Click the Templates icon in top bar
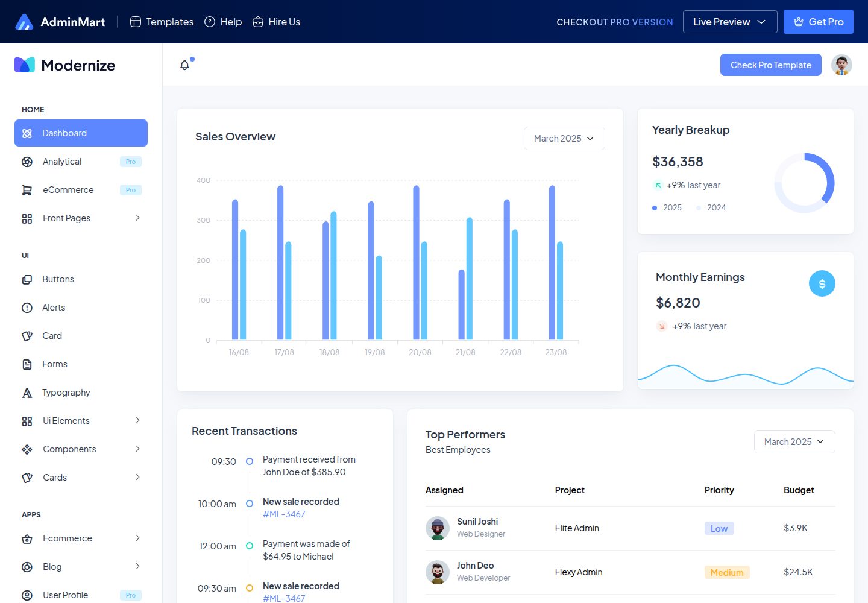This screenshot has height=603, width=868. click(x=136, y=22)
